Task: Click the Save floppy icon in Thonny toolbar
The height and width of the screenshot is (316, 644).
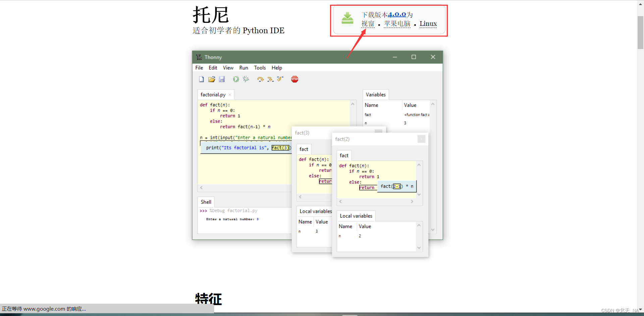Action: (x=222, y=79)
